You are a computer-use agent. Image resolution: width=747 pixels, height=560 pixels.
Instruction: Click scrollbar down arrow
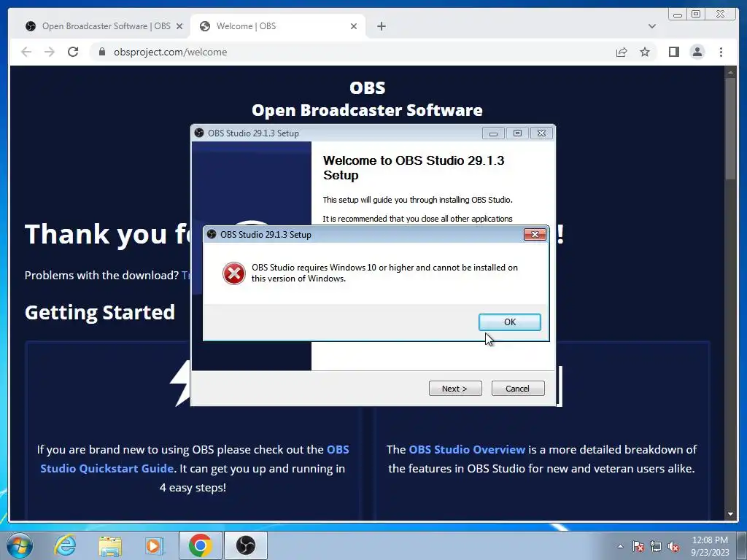click(730, 514)
